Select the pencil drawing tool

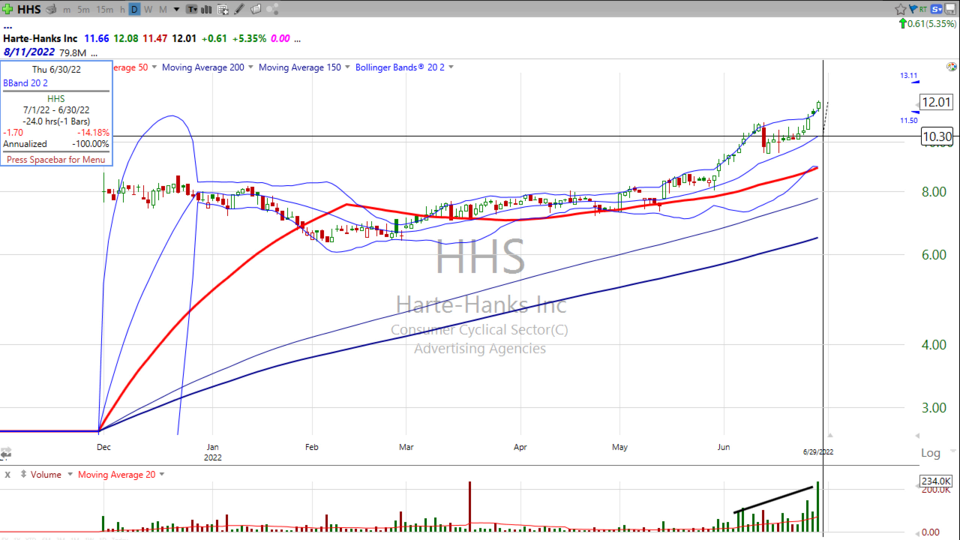click(239, 9)
